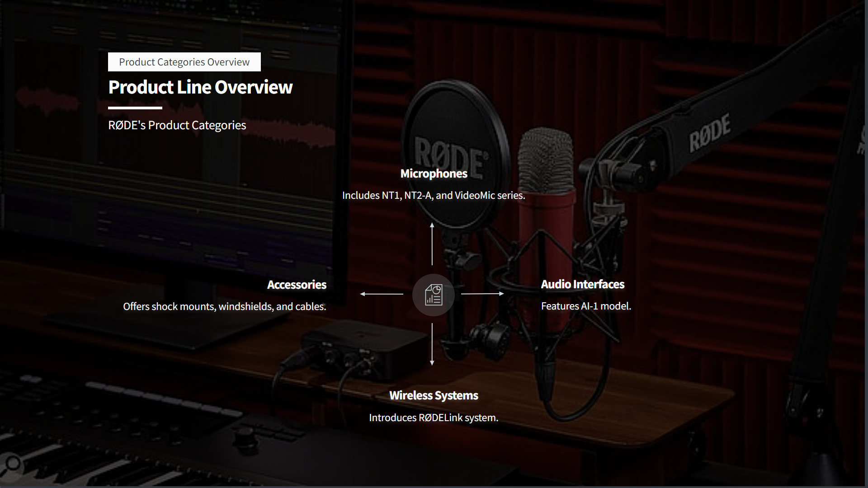Click the RØDE's Product Categories subtitle

pyautogui.click(x=177, y=125)
